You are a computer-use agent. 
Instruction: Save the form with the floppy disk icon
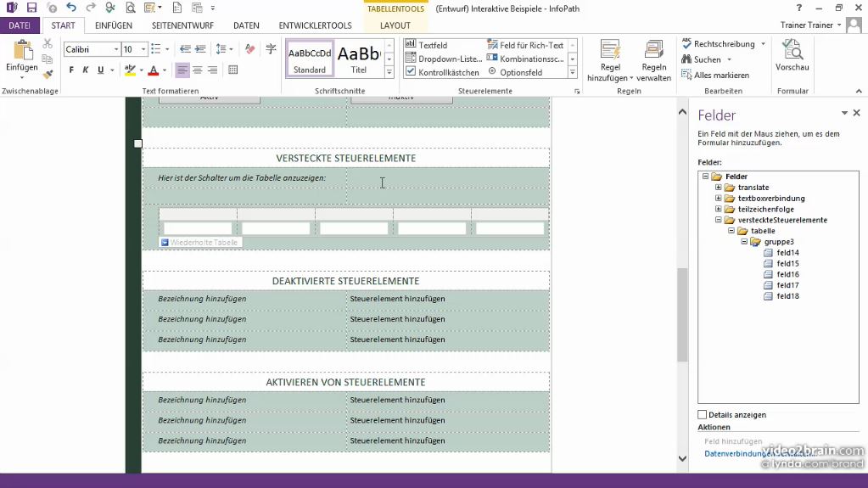click(x=31, y=8)
